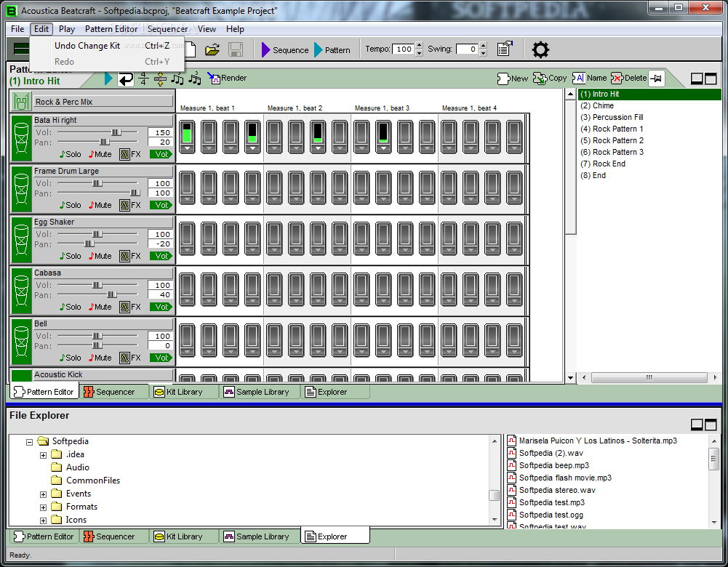Mute the Cabasa track
Viewport: 728px width, 567px height.
(x=100, y=307)
